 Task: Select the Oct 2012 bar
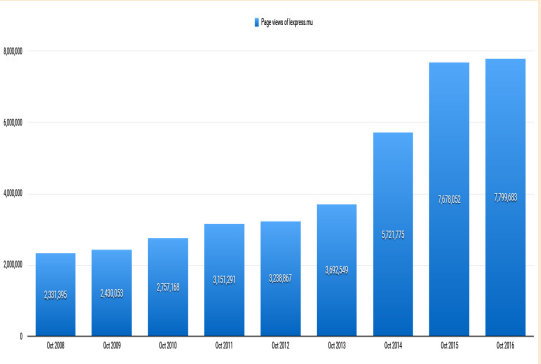(281, 279)
